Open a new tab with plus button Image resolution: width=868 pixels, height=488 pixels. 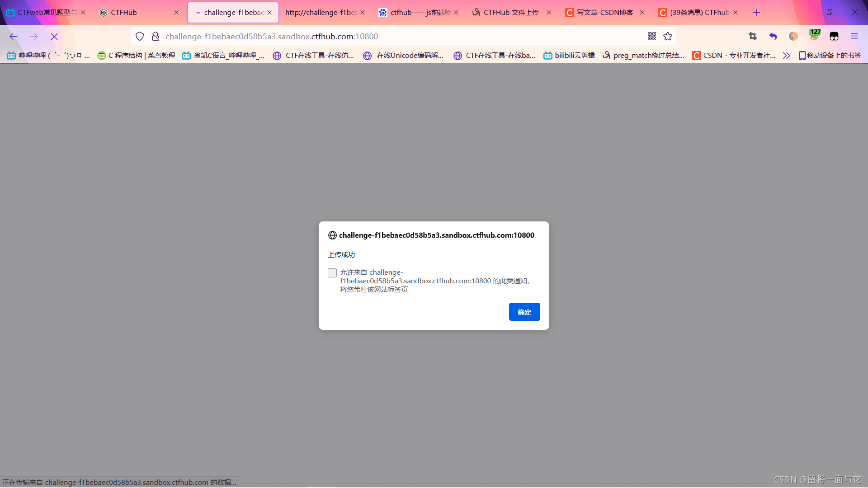(x=756, y=12)
